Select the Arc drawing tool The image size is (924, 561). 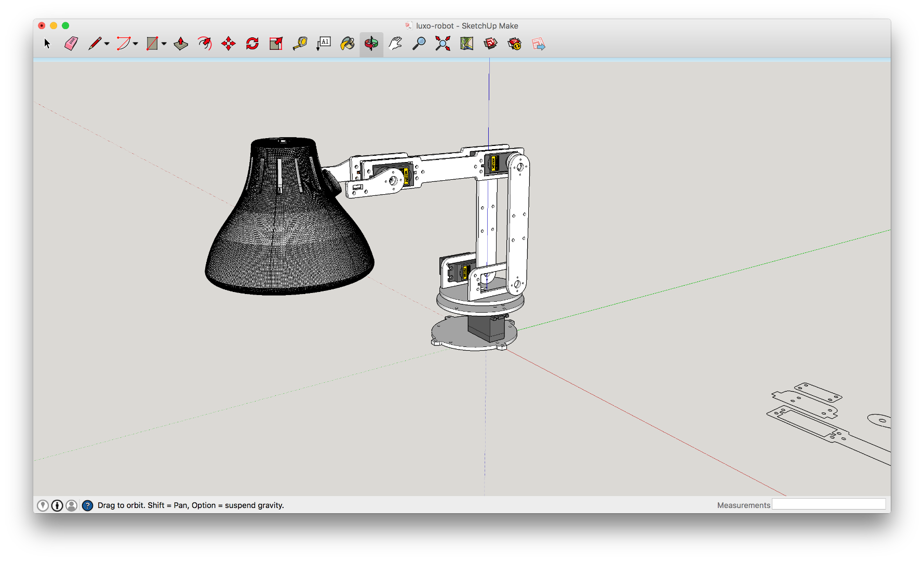pos(123,44)
